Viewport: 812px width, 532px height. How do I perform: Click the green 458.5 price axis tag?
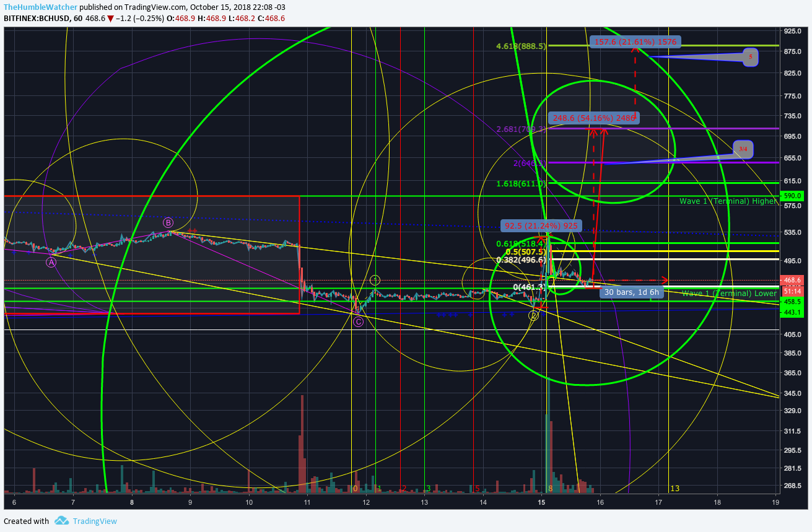[793, 302]
